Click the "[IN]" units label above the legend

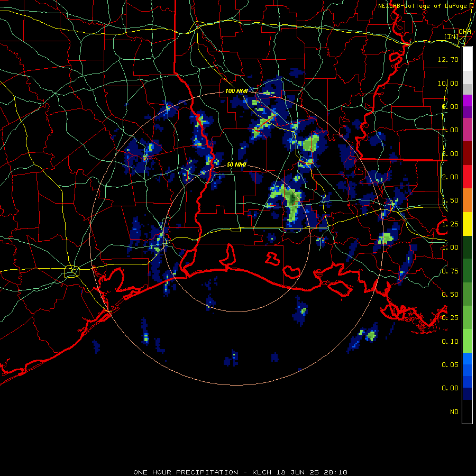451,36
